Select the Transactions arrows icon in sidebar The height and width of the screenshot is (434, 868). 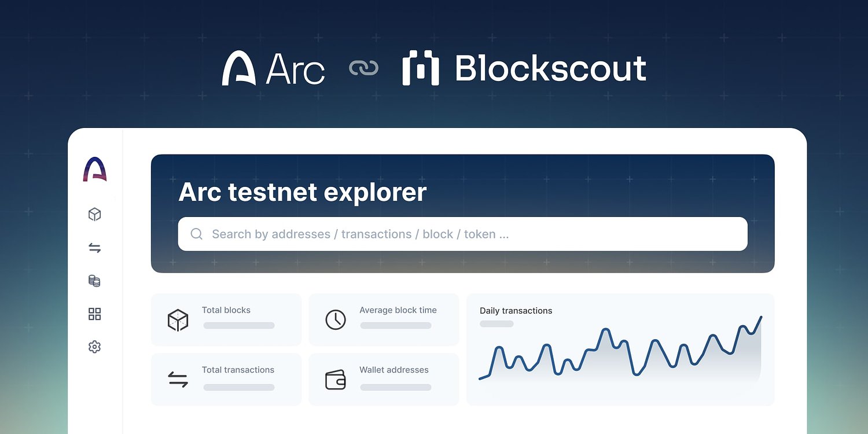coord(94,248)
